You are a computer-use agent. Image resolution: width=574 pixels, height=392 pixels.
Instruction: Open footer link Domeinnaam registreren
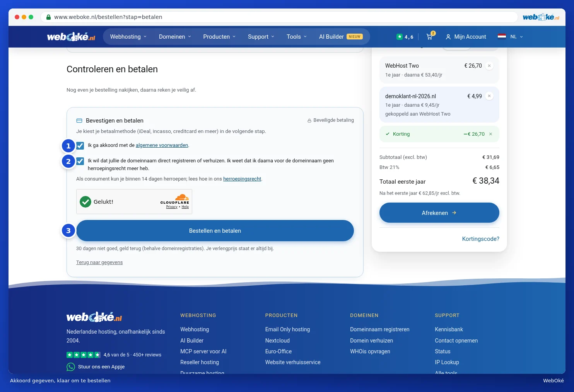pos(380,329)
